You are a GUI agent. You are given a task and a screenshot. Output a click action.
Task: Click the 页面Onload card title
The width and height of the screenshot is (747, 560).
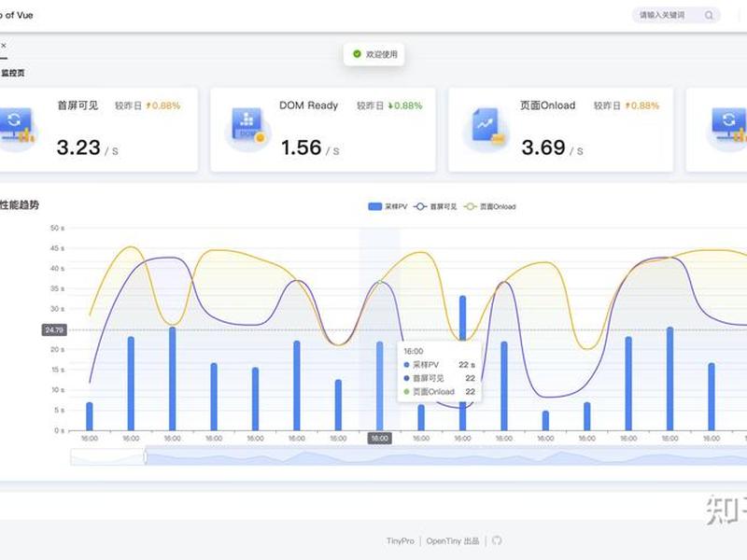(547, 105)
